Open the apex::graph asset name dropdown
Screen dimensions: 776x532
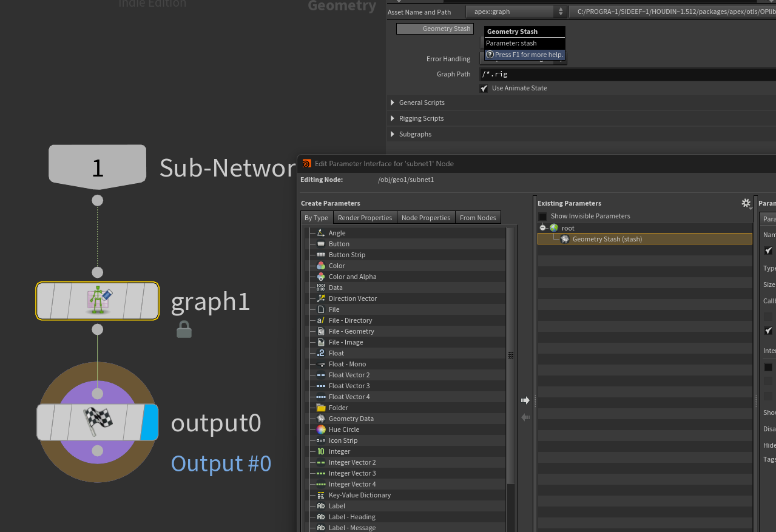pos(516,12)
